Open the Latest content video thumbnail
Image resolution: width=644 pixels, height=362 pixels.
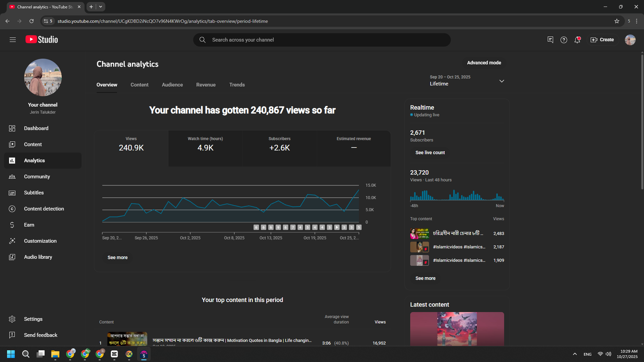pos(457,329)
